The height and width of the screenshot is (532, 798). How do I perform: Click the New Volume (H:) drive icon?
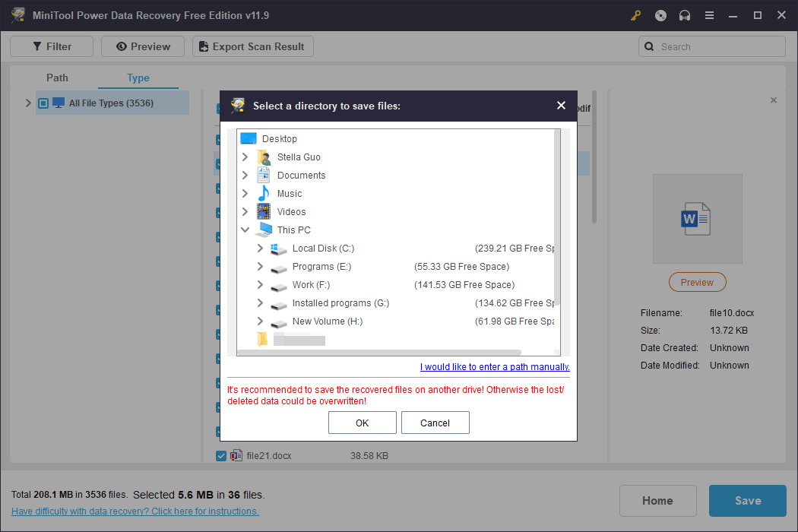coord(278,323)
